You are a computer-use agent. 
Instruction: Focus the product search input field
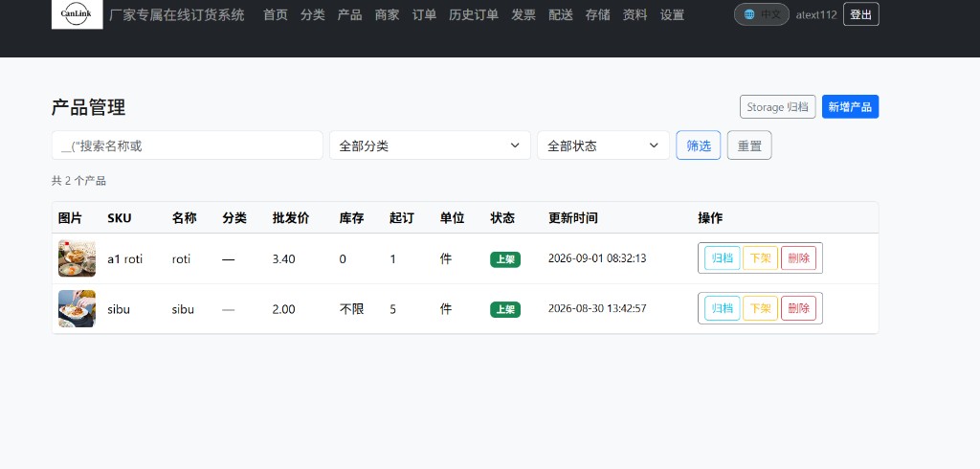click(187, 145)
